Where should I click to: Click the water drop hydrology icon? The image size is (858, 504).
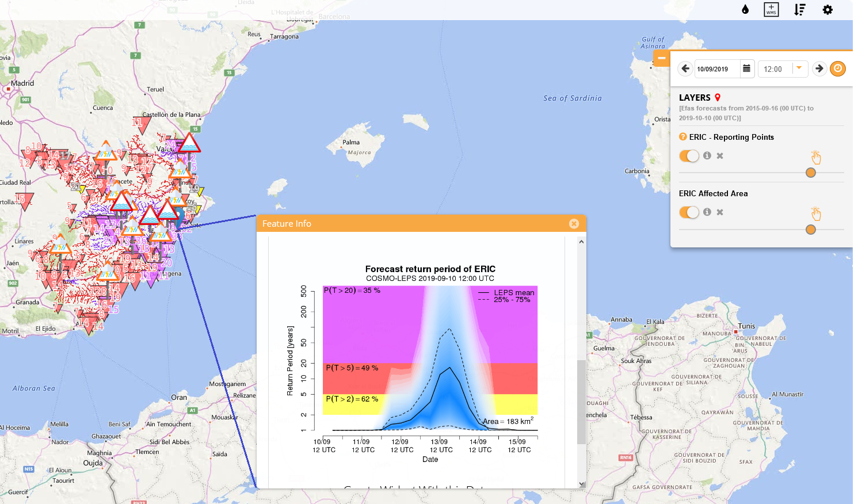tap(745, 9)
